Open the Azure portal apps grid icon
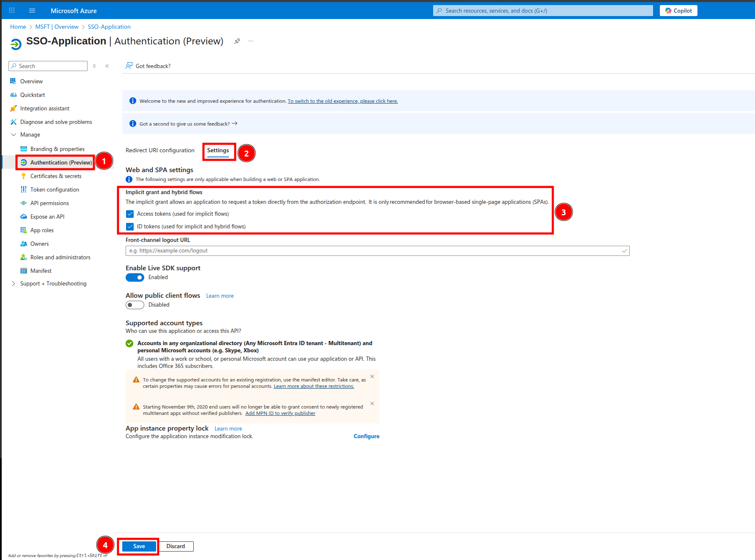The image size is (755, 560). point(12,10)
